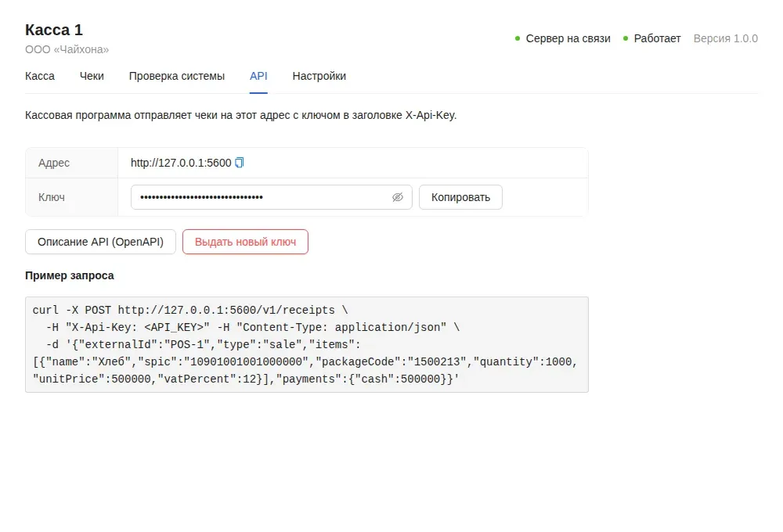Click the X-Api-Key description sentence

(x=240, y=115)
